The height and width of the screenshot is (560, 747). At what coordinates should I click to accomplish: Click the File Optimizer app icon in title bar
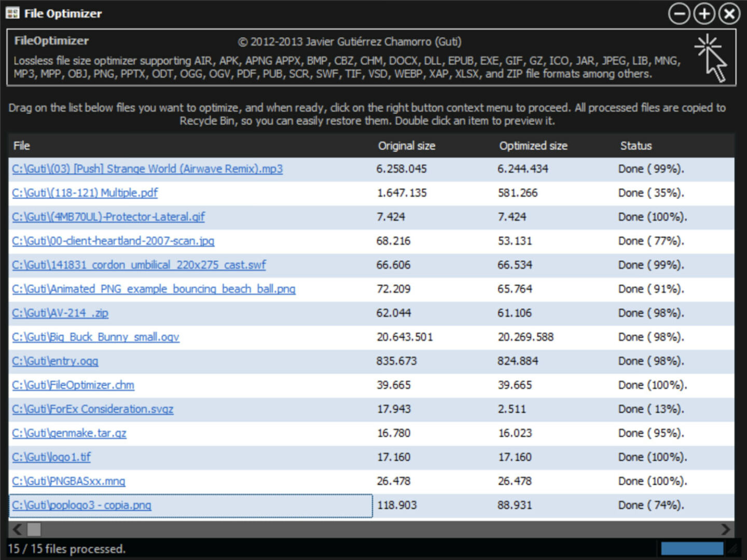click(12, 13)
